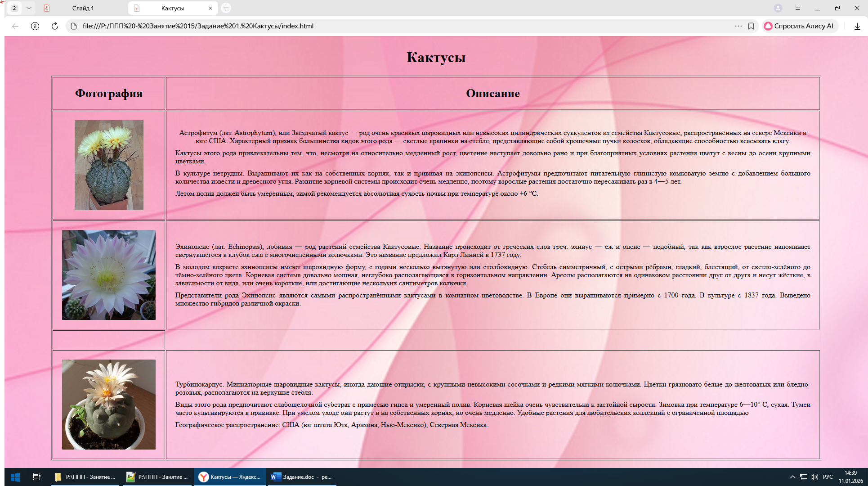Reload the page with the refresh icon
868x486 pixels.
pyautogui.click(x=55, y=26)
